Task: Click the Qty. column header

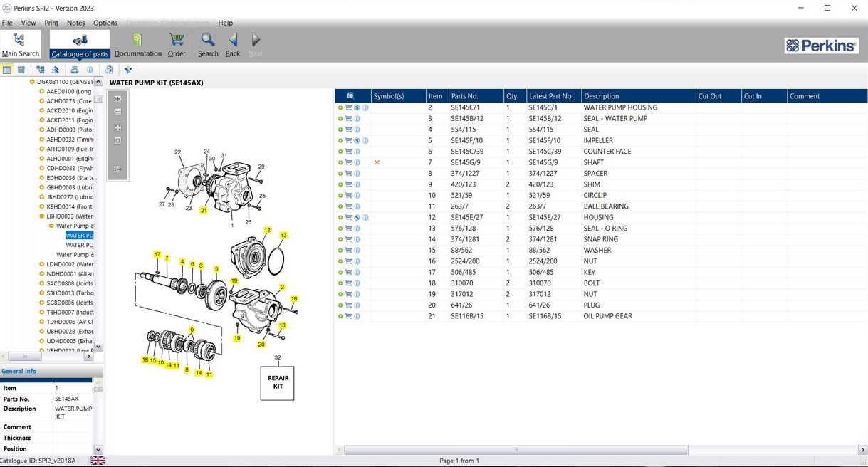Action: [514, 96]
